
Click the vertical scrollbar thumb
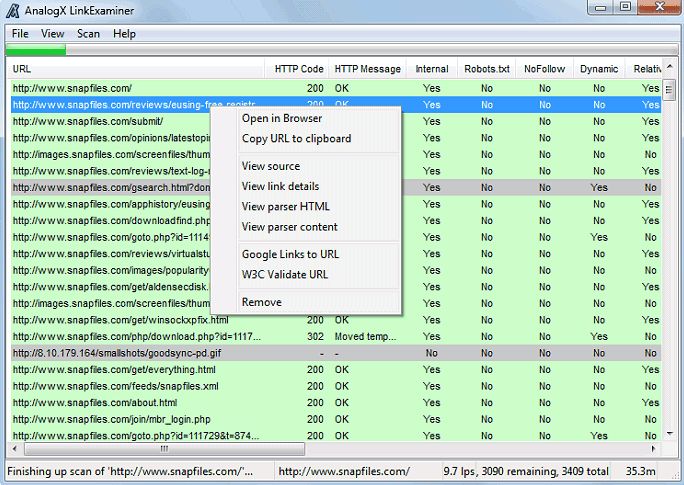(x=669, y=90)
